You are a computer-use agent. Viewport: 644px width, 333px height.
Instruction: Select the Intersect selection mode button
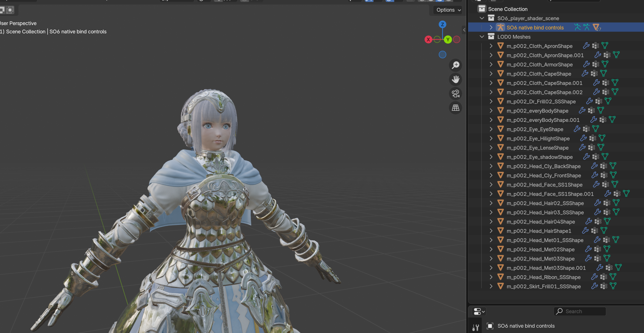pyautogui.click(x=10, y=10)
